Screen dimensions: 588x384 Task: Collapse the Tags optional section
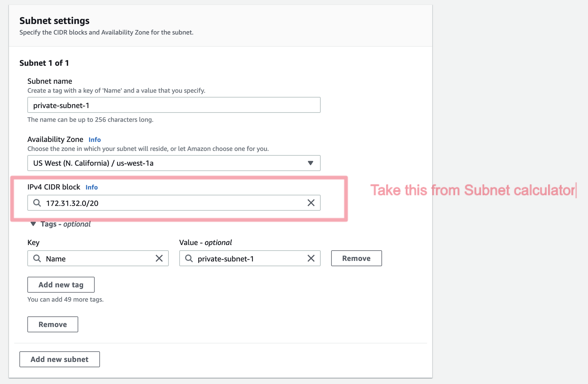click(x=33, y=224)
